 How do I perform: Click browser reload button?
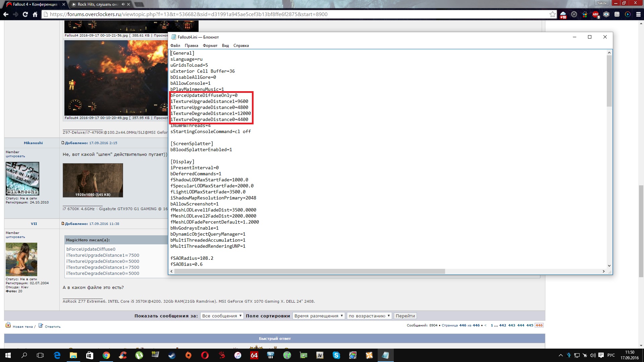tap(25, 14)
